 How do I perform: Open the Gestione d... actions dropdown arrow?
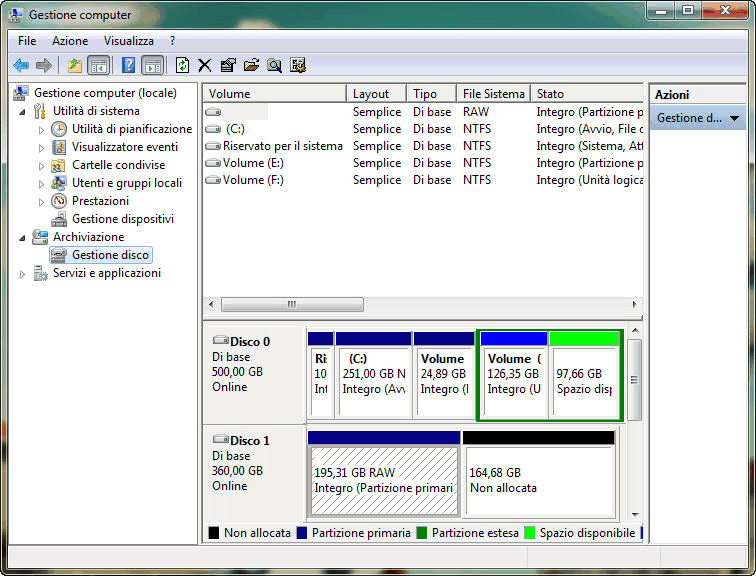point(735,118)
